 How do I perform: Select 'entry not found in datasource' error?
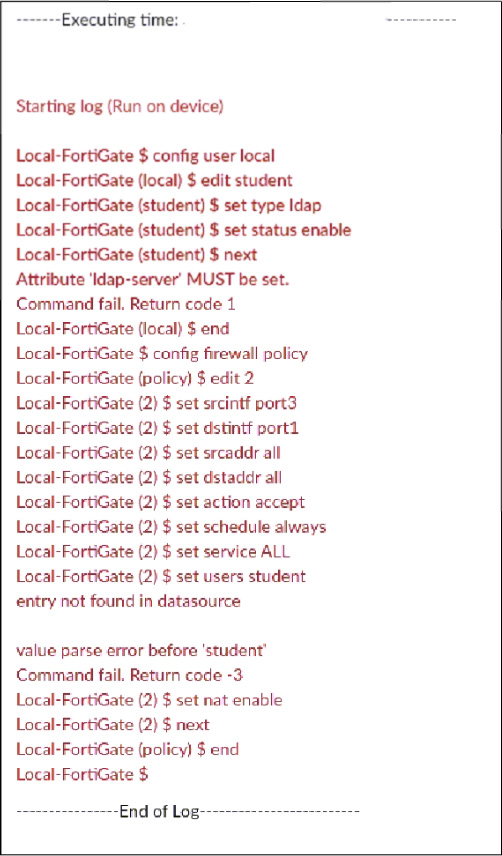pyautogui.click(x=128, y=601)
